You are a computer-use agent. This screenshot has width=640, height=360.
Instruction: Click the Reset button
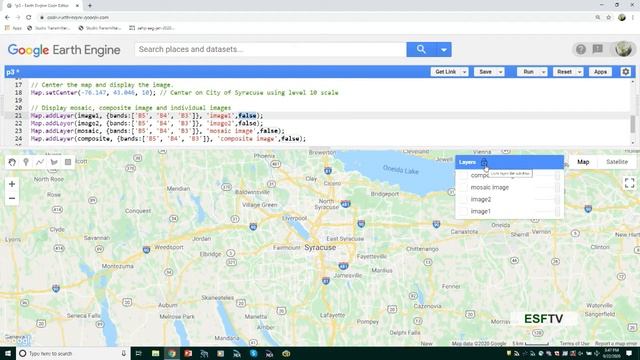[x=564, y=72]
